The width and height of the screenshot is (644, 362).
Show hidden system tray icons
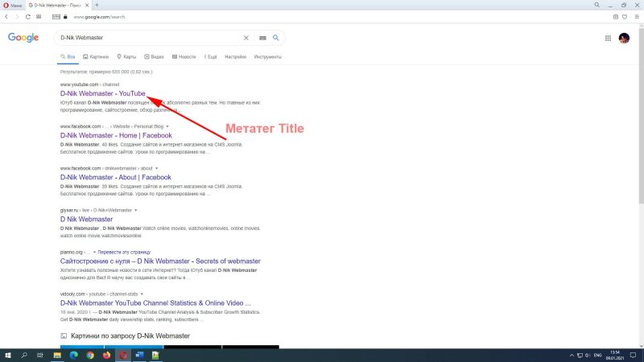(x=572, y=356)
